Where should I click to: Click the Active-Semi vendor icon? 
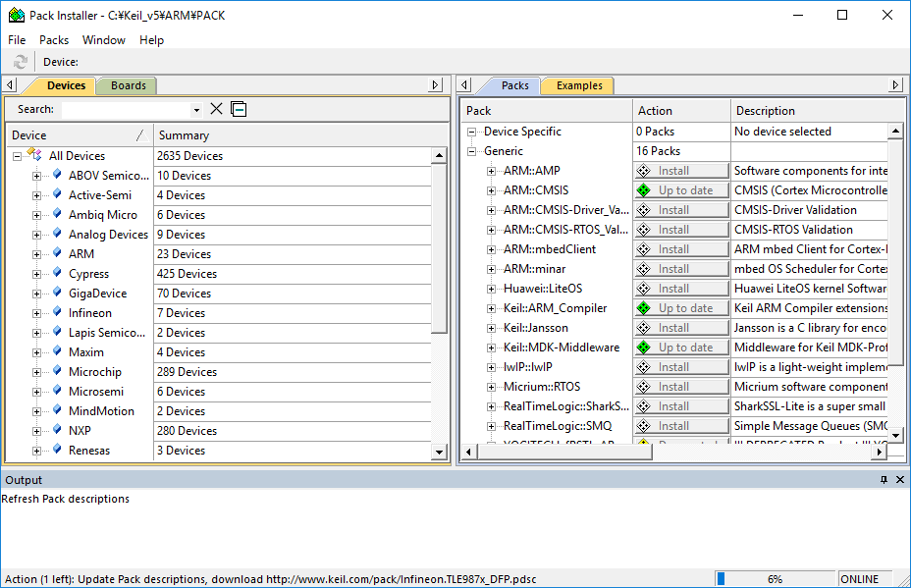tap(57, 194)
